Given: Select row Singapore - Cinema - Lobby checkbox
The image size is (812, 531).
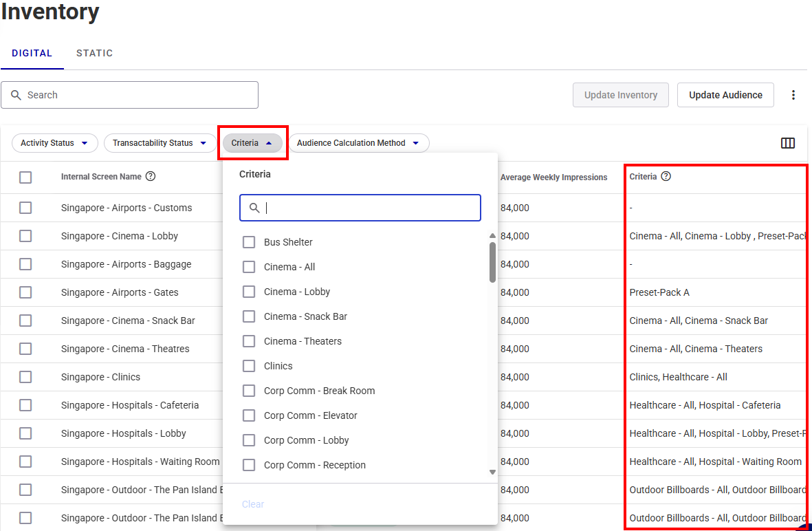Looking at the screenshot, I should click(x=25, y=236).
